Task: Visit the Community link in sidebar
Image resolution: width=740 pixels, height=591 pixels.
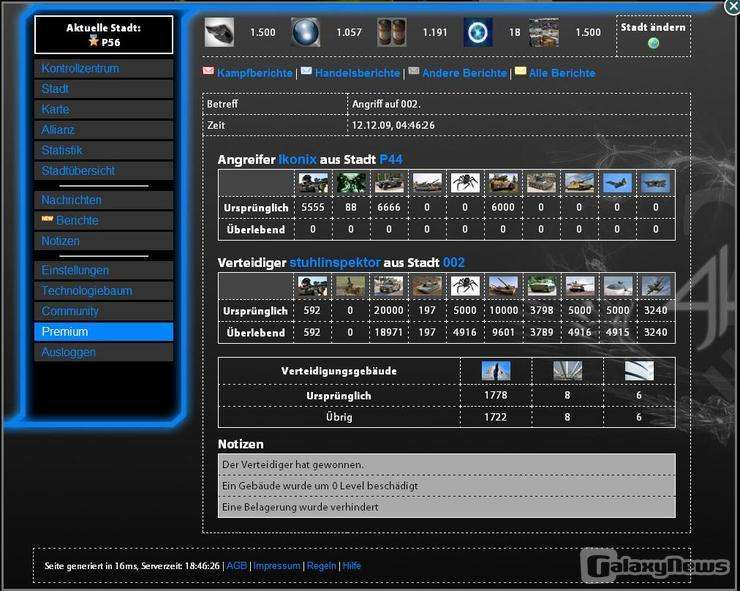Action: click(103, 312)
